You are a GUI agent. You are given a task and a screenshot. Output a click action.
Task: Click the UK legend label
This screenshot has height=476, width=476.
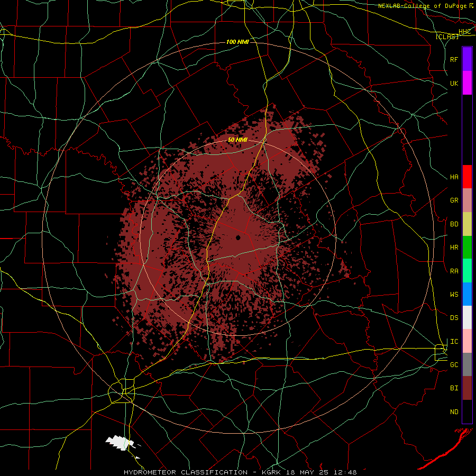(454, 83)
